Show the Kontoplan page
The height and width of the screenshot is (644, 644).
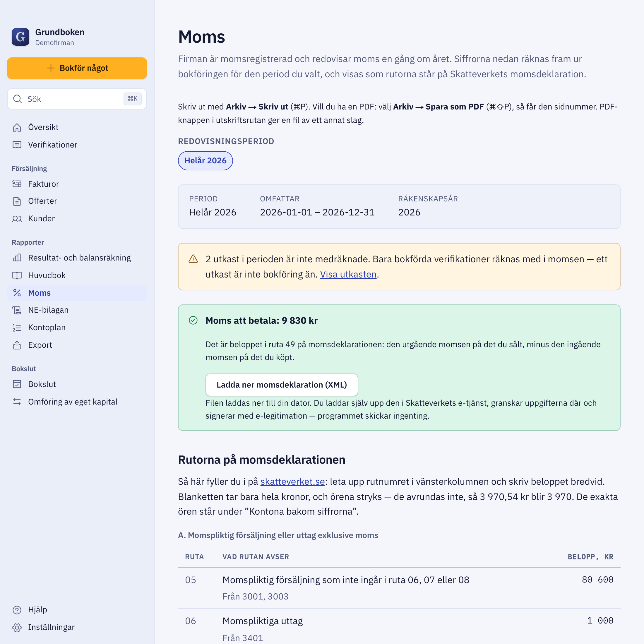pos(77,328)
